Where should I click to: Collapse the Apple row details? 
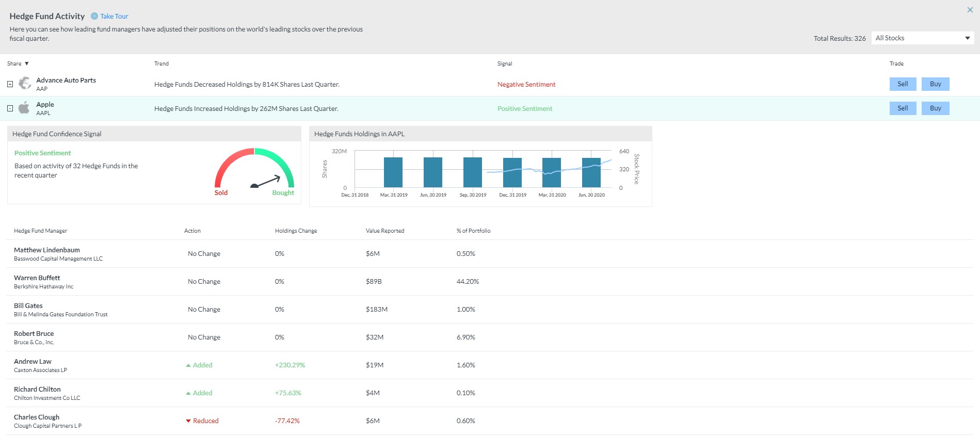10,108
